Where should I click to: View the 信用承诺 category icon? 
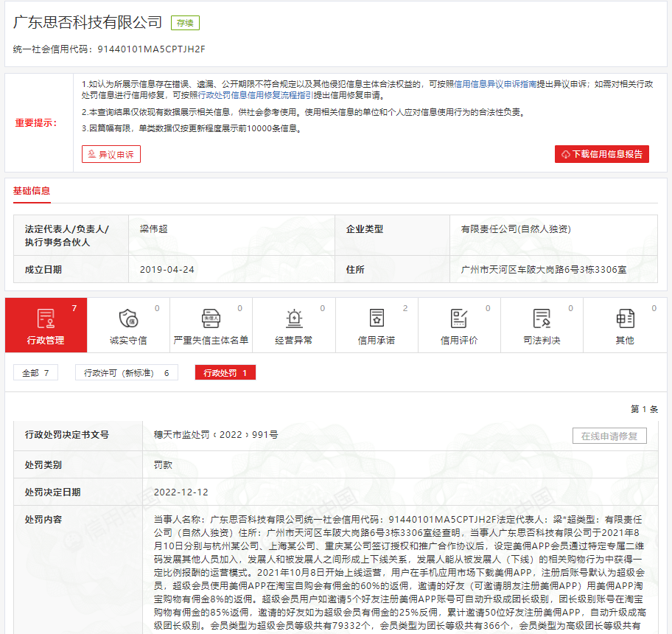point(377,319)
